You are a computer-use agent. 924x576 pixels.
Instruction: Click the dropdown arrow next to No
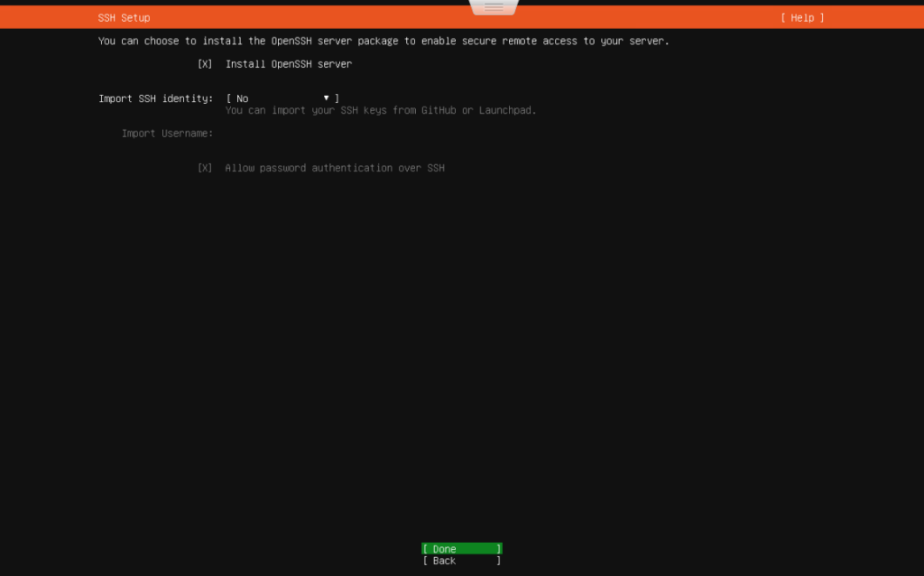326,98
